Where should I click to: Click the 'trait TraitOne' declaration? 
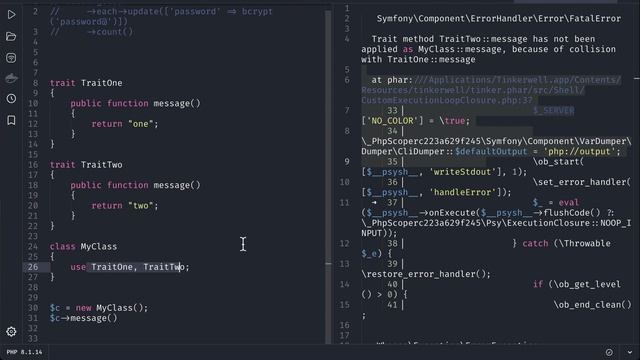86,83
